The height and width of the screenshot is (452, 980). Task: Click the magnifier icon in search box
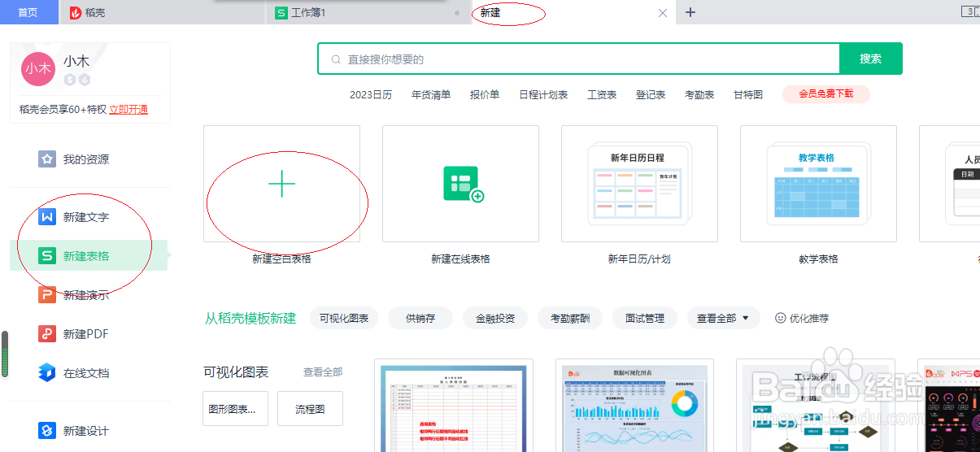tap(336, 59)
